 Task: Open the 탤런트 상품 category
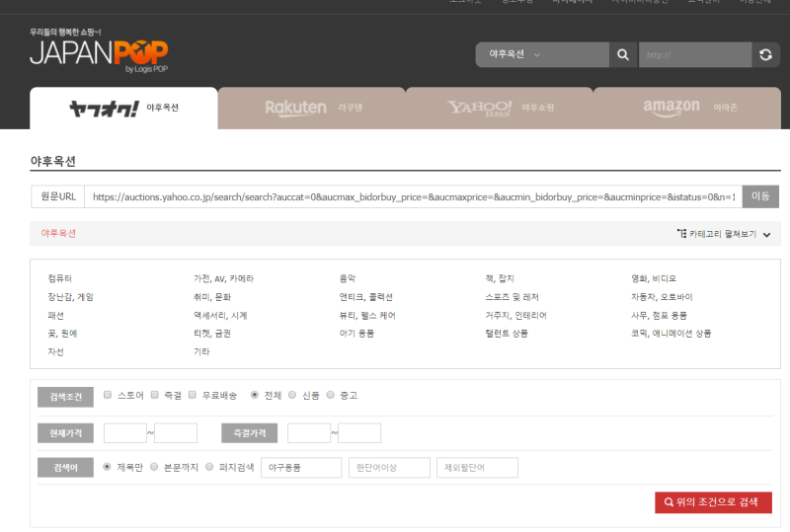click(507, 334)
